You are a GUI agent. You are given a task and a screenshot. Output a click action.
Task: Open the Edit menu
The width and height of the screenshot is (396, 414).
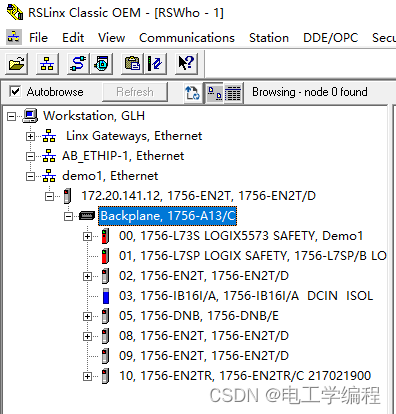pyautogui.click(x=73, y=37)
